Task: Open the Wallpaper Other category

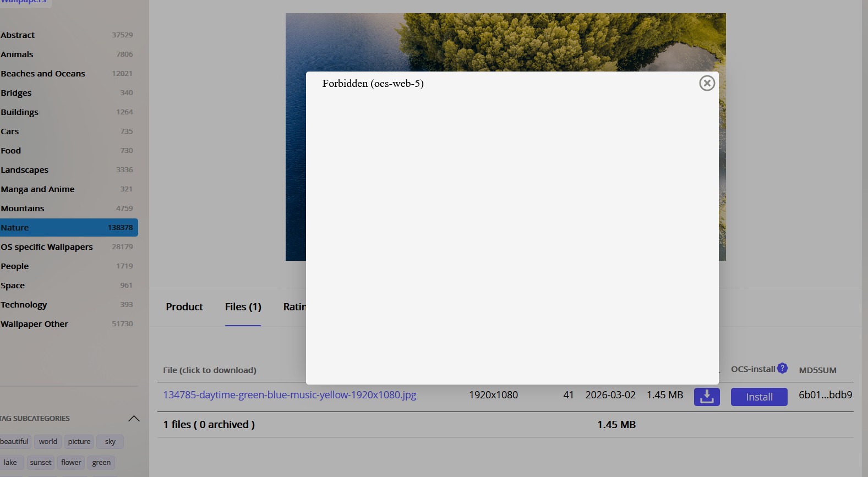Action: click(x=34, y=324)
